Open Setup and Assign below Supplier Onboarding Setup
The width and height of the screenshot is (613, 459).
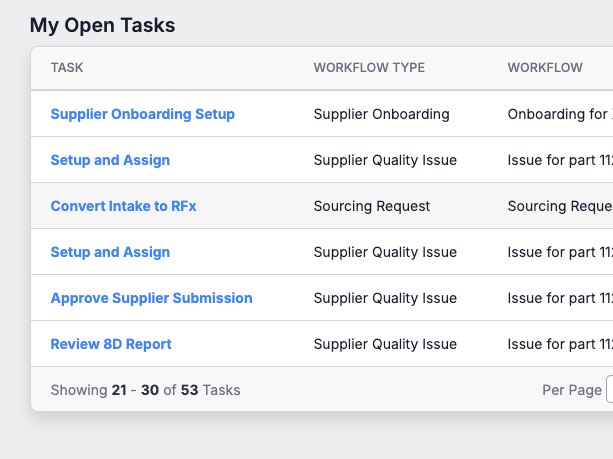[x=110, y=160]
